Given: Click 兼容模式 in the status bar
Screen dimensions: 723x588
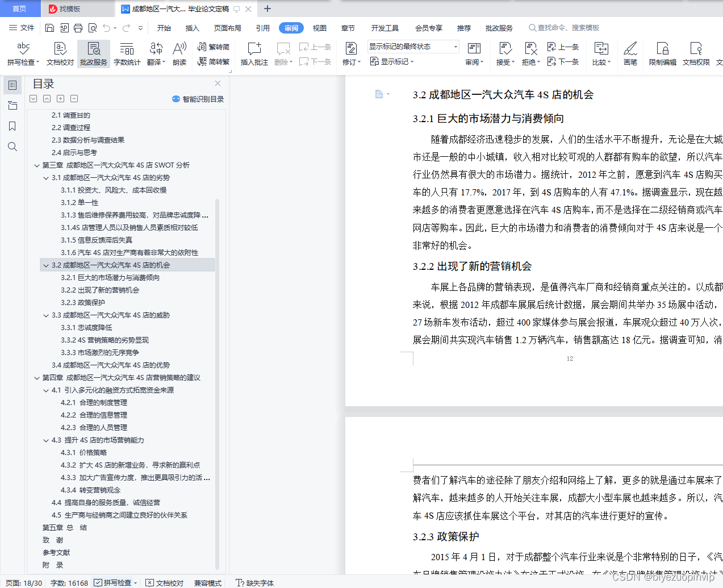Looking at the screenshot, I should coord(208,583).
